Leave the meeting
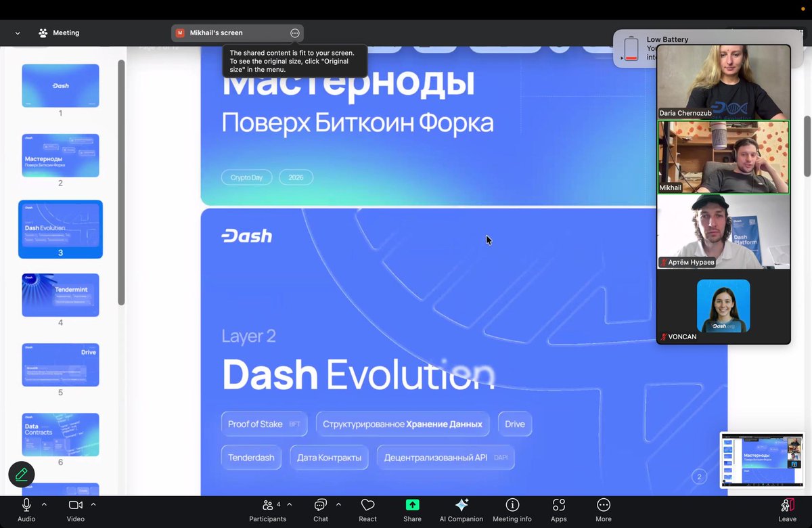812x528 pixels. point(787,510)
